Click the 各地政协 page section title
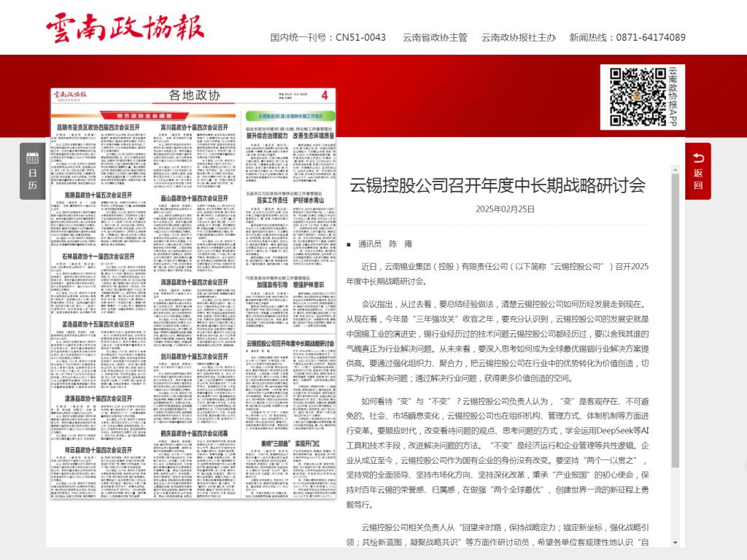 tap(194, 96)
